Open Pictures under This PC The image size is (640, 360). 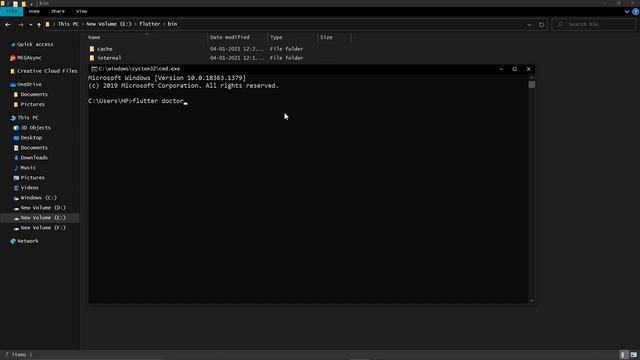pyautogui.click(x=33, y=178)
